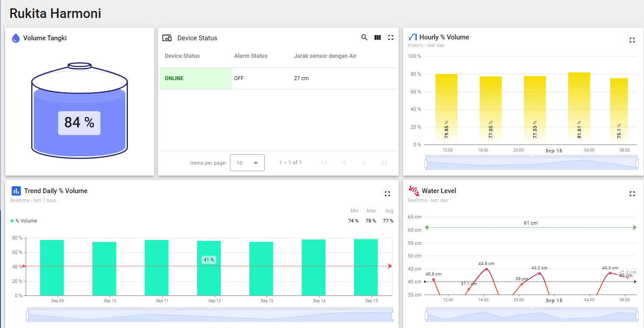Click the '1 – 1 of 1' pagination text
This screenshot has width=644, height=328.
[290, 162]
